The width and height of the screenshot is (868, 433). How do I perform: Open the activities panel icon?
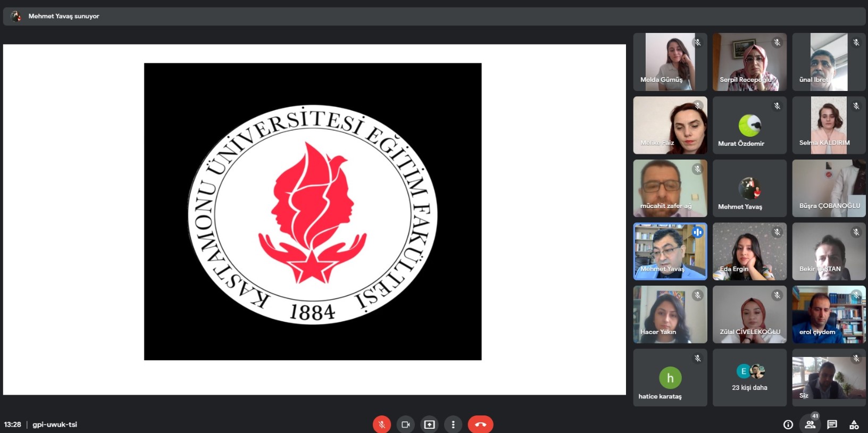[854, 424]
